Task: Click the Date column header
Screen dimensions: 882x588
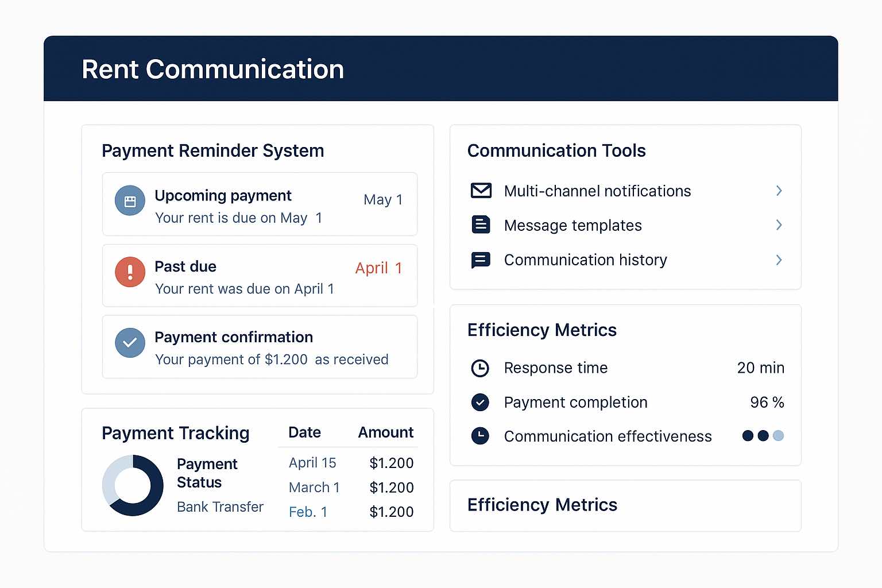Action: 304,432
